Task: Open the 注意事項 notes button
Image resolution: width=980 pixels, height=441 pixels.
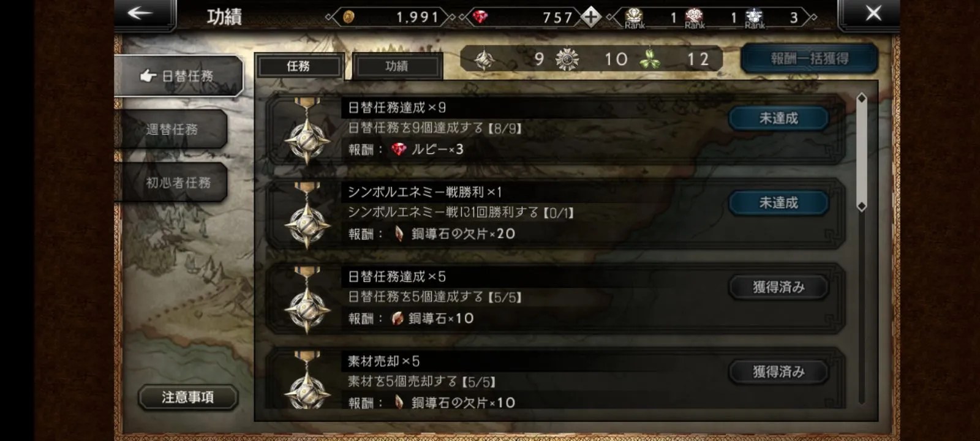Action: click(187, 398)
